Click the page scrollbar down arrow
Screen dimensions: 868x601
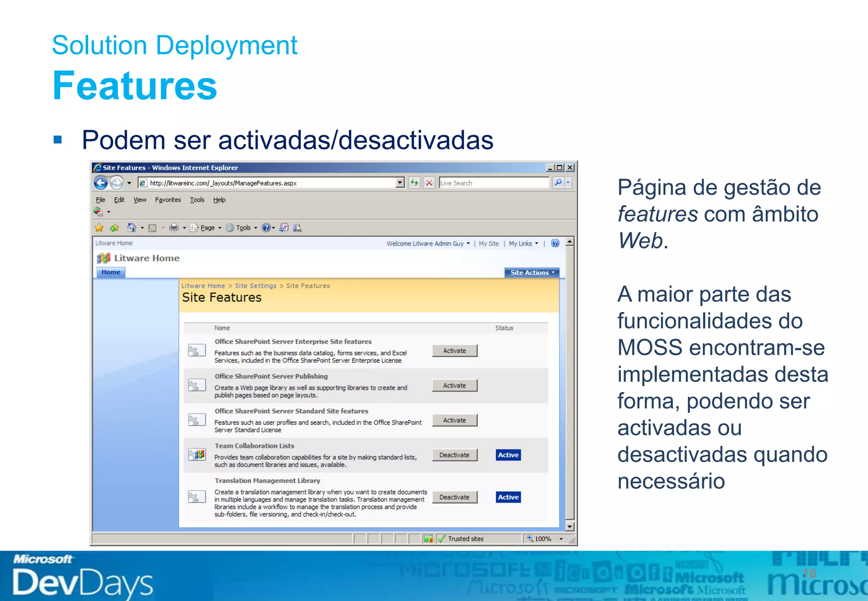[x=570, y=527]
